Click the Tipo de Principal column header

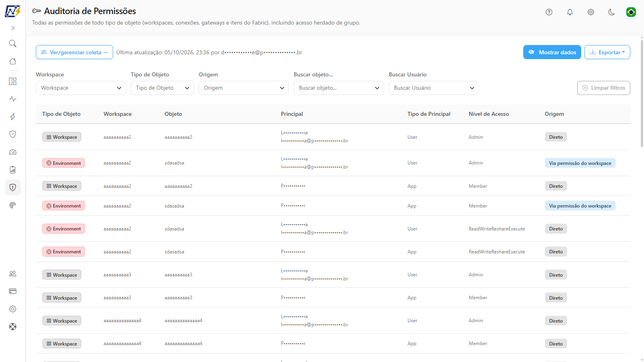[x=429, y=114]
